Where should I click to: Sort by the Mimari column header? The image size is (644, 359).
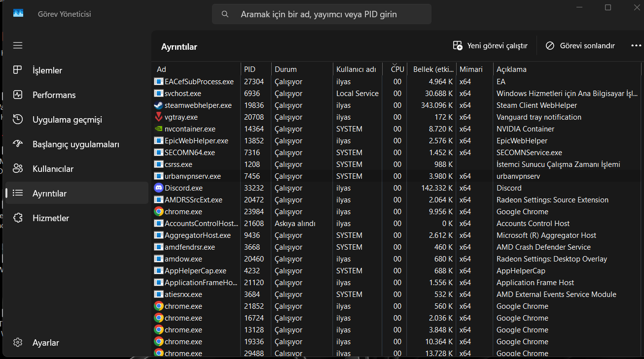click(x=474, y=69)
